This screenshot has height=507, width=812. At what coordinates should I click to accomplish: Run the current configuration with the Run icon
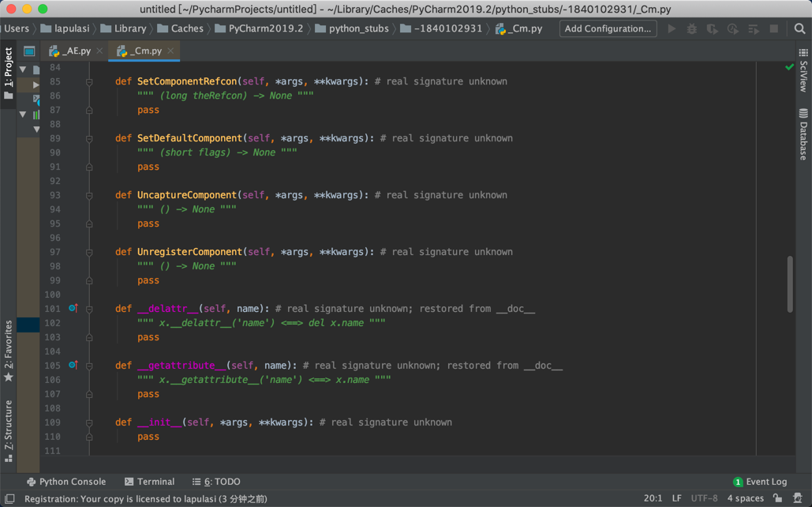(672, 29)
